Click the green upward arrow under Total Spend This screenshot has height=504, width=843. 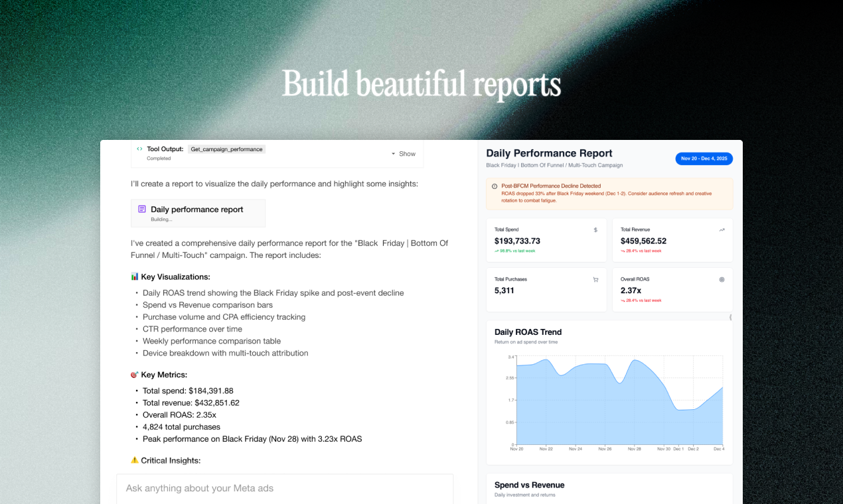click(497, 252)
